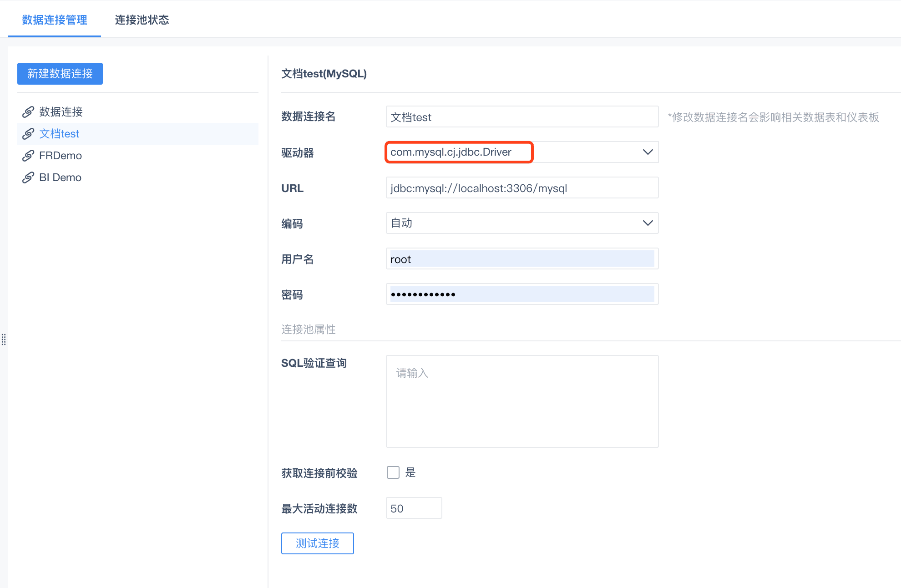Select FRDemo connection in the list

[61, 156]
